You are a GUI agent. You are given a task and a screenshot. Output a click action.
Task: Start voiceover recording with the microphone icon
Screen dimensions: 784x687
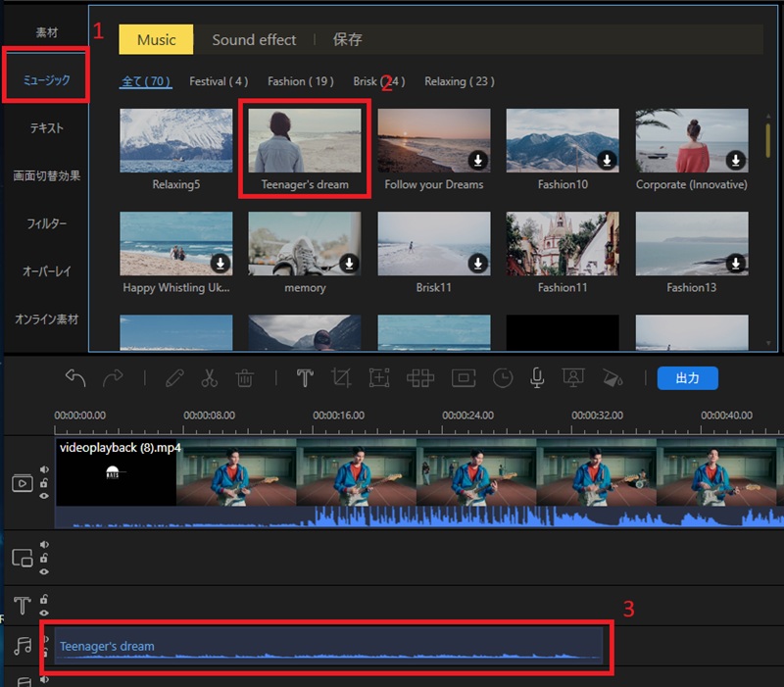pos(537,378)
